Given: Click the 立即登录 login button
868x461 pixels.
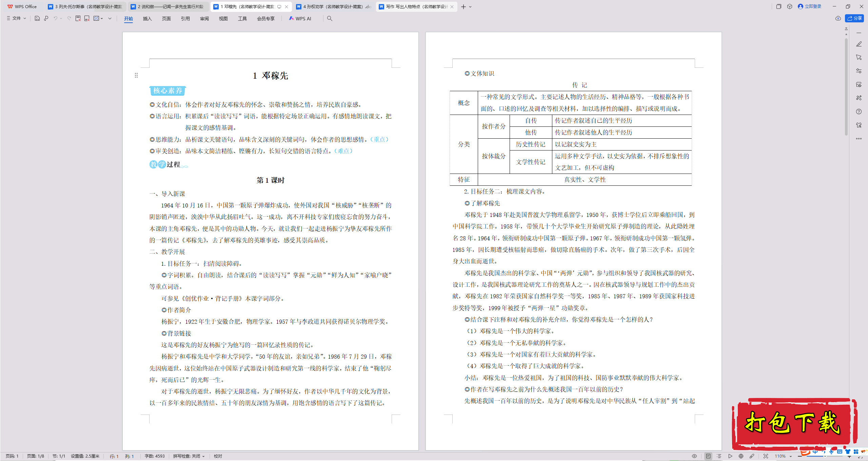Looking at the screenshot, I should (810, 6).
